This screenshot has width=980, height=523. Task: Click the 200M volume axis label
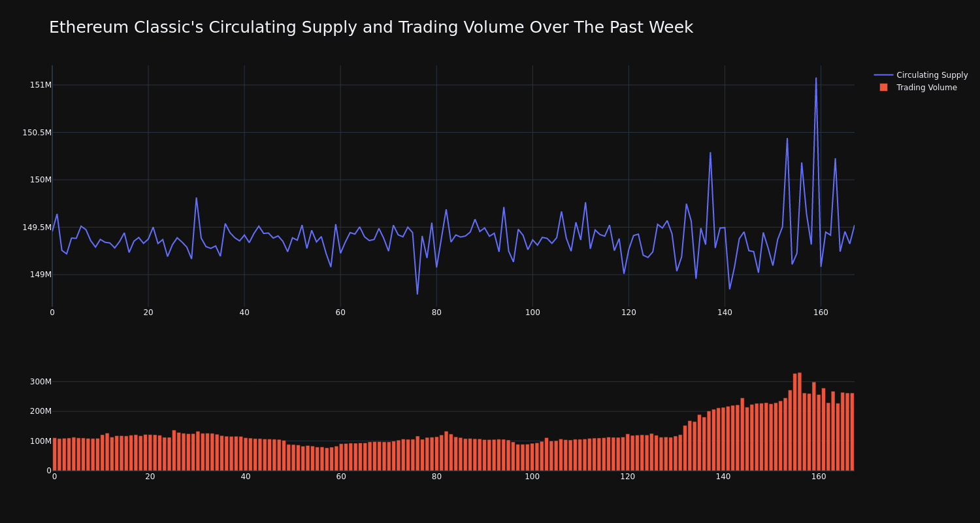pyautogui.click(x=40, y=411)
